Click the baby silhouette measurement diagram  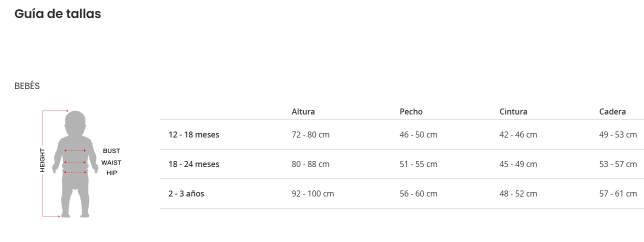coord(75,164)
